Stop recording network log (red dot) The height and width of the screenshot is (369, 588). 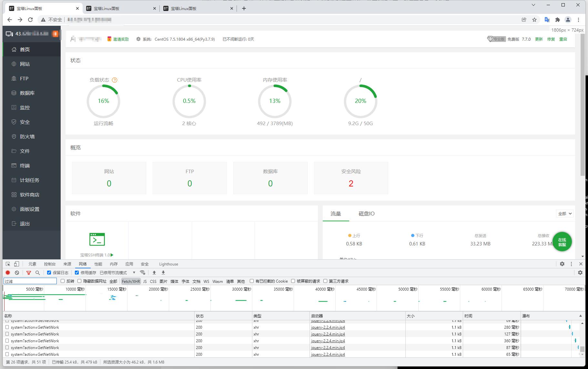[8, 273]
